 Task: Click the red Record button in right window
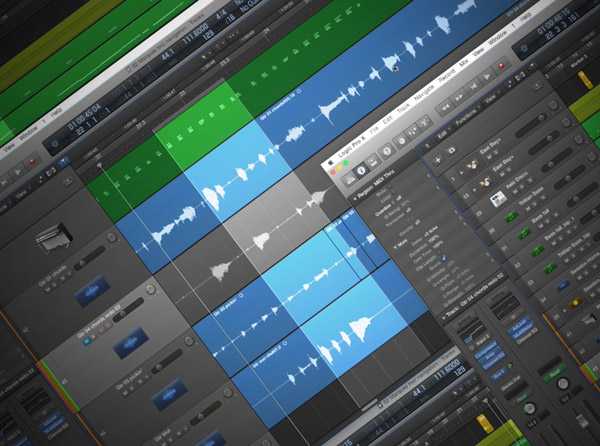pyautogui.click(x=501, y=67)
